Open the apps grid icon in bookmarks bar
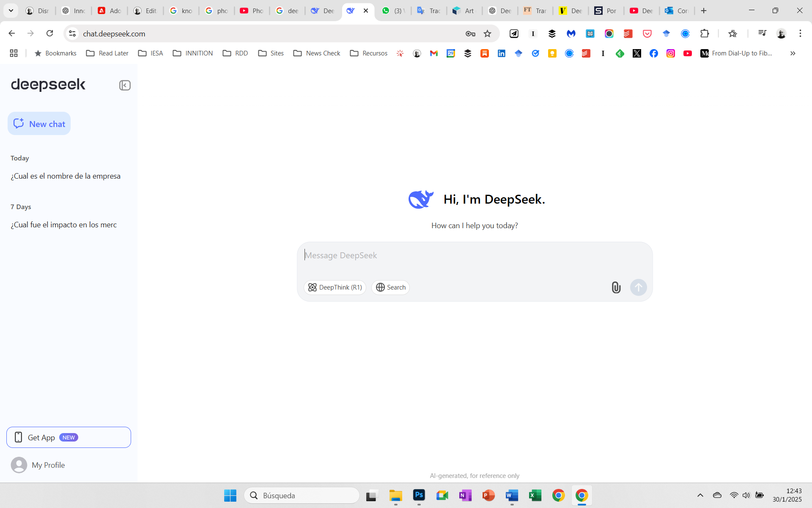The image size is (812, 508). tap(14, 53)
